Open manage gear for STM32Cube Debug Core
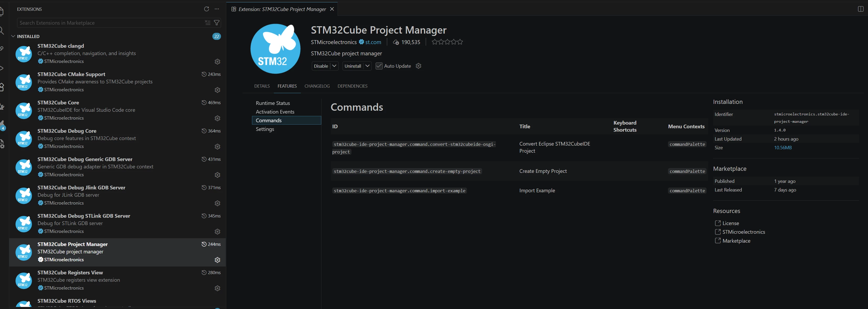The height and width of the screenshot is (309, 868). click(x=217, y=146)
